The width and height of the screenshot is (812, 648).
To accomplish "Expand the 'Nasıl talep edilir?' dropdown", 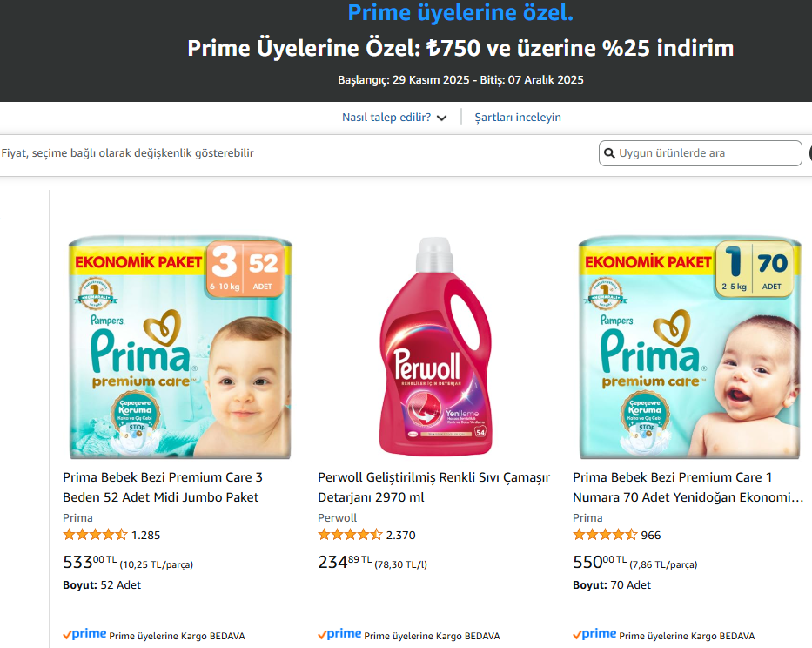I will pos(386,118).
